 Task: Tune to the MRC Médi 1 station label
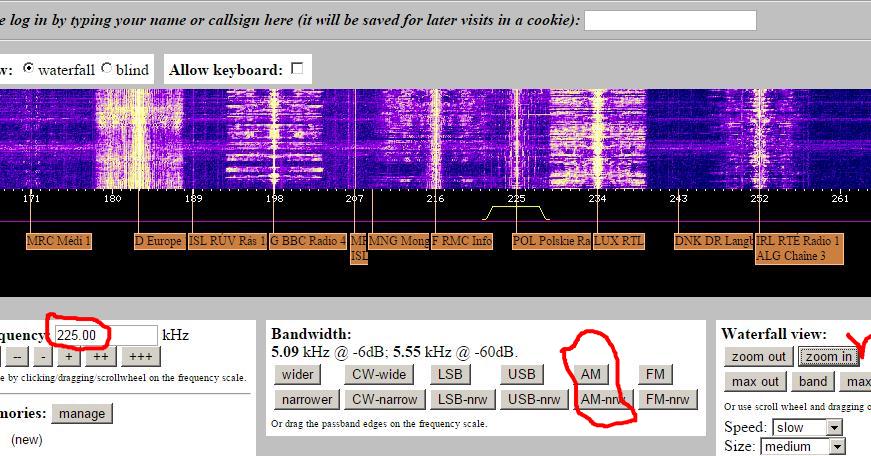(59, 241)
